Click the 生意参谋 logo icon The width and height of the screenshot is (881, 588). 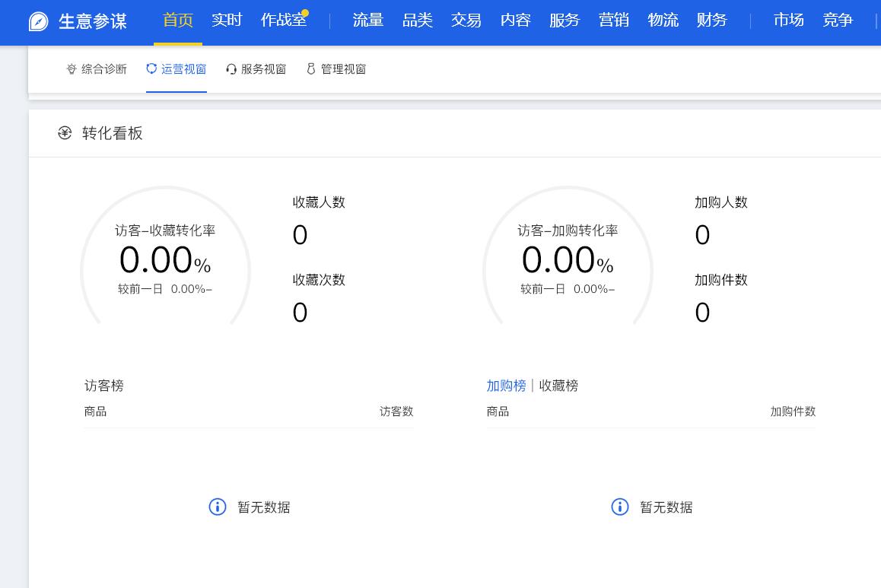(x=38, y=21)
